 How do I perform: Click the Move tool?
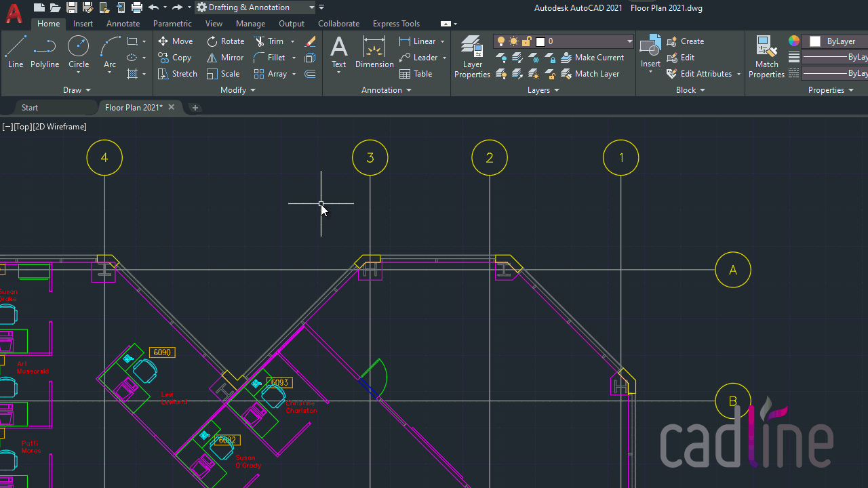(176, 41)
